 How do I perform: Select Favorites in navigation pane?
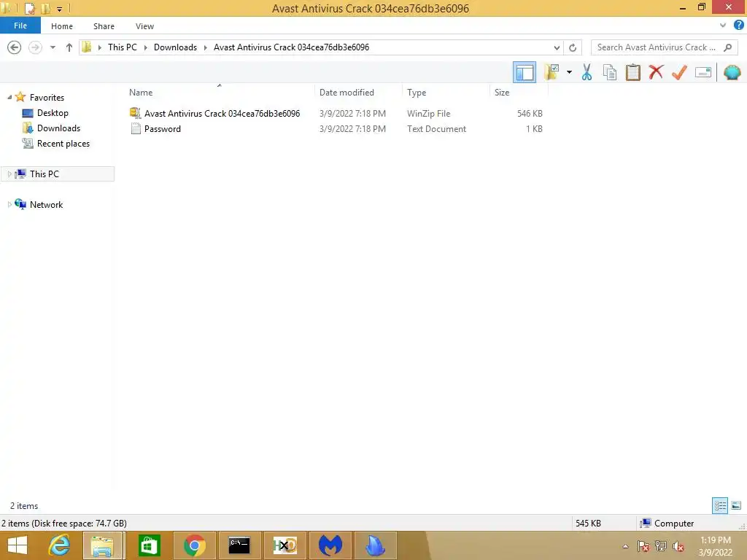coord(47,97)
